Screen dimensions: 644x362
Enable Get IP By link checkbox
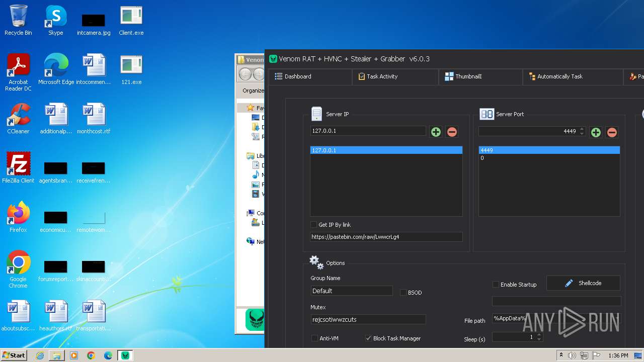pos(314,225)
